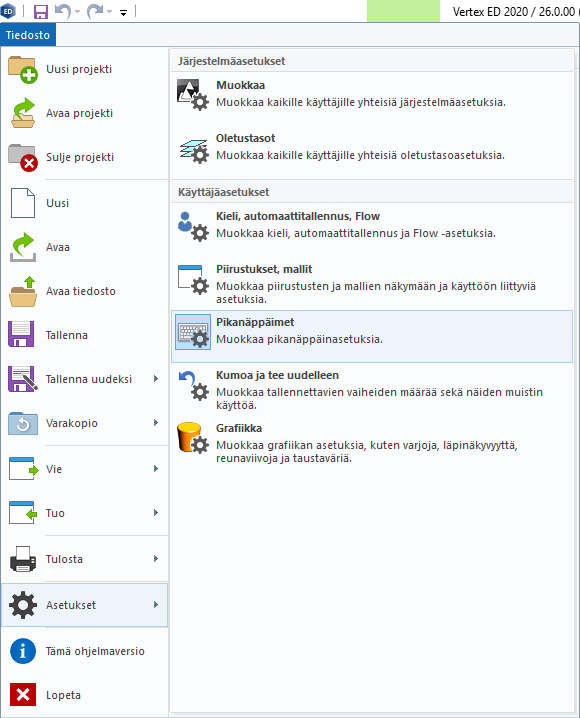Expand the Asetukset submenu arrow
The width and height of the screenshot is (580, 718).
point(156,605)
